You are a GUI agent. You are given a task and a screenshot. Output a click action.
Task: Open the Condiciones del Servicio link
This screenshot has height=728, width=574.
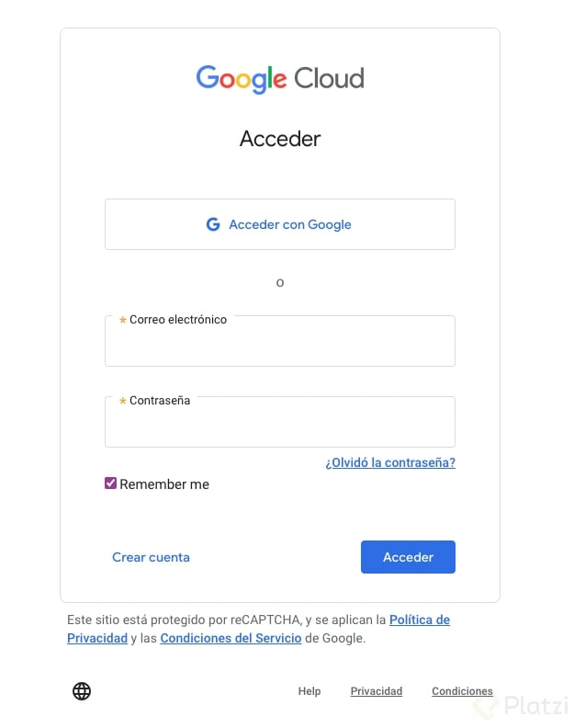(x=231, y=639)
